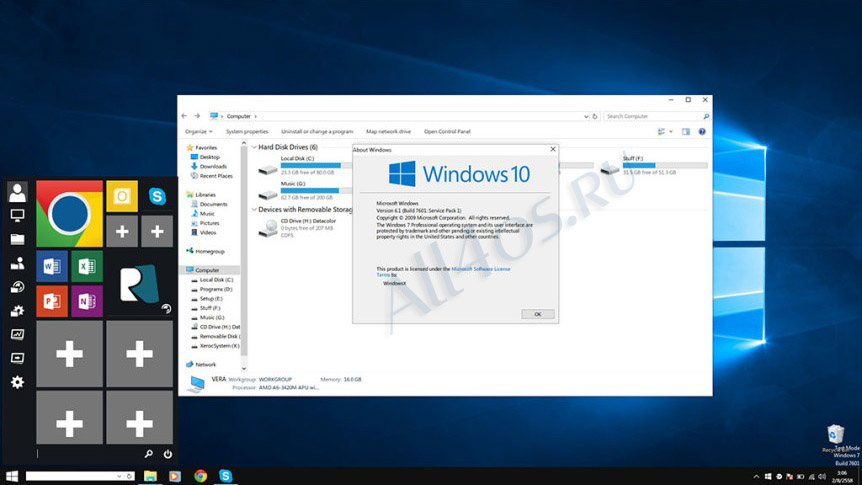Image resolution: width=862 pixels, height=485 pixels.
Task: Open the Skype tile in start menu
Action: point(157,196)
